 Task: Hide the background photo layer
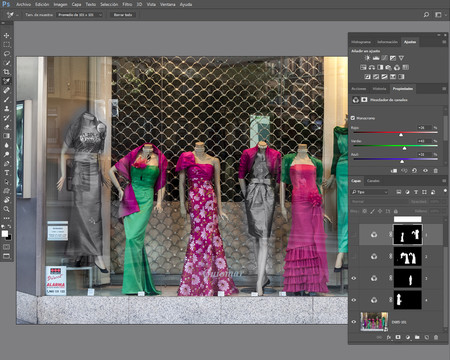click(x=354, y=322)
